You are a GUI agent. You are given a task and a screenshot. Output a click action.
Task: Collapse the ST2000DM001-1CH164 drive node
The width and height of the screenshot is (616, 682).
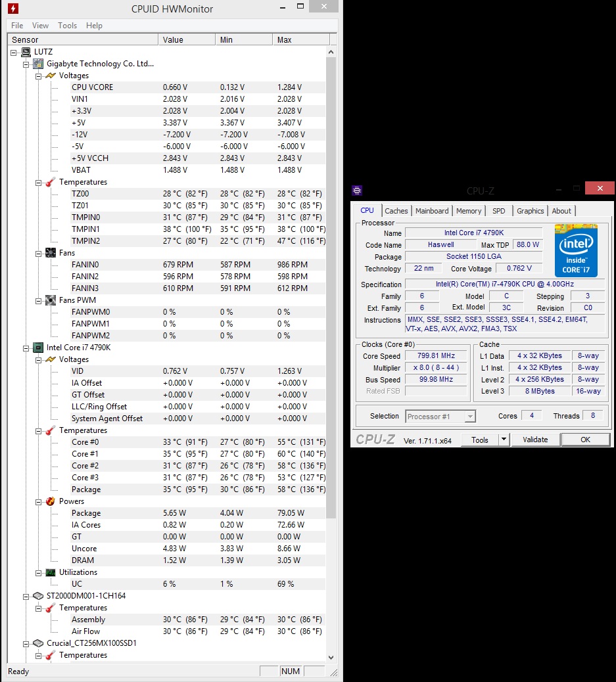tap(26, 597)
